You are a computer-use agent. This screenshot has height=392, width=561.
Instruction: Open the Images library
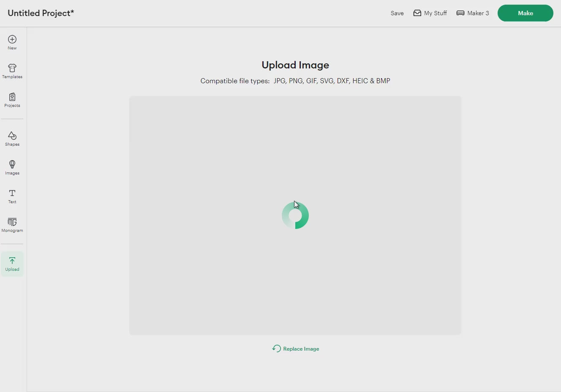coord(12,168)
